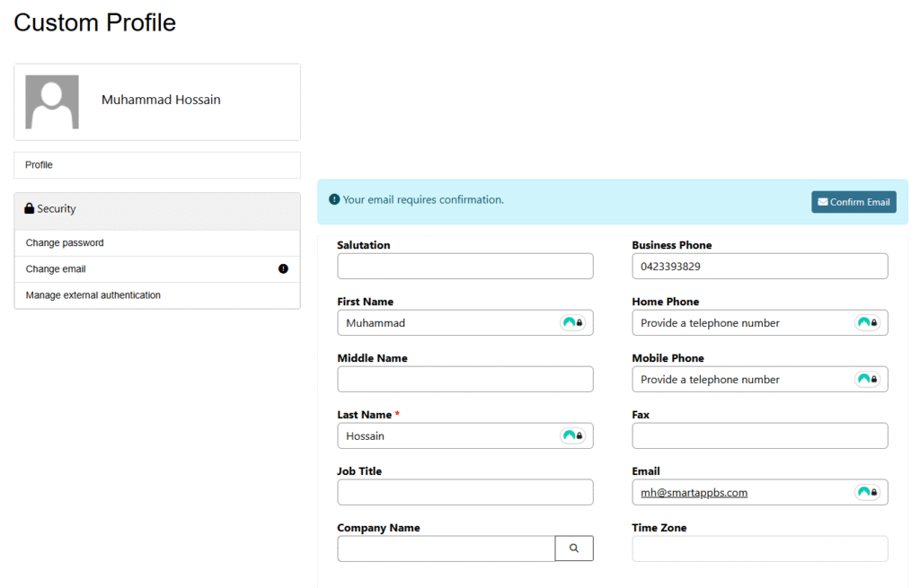Click the user avatar placeholder image
The width and height of the screenshot is (920, 588).
[52, 101]
